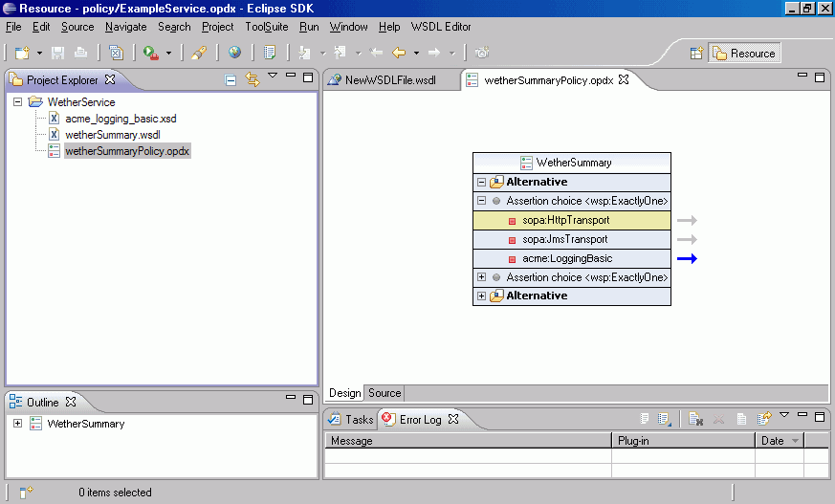This screenshot has height=504, width=835.
Task: Open Back navigation history dropdown
Action: coord(416,54)
